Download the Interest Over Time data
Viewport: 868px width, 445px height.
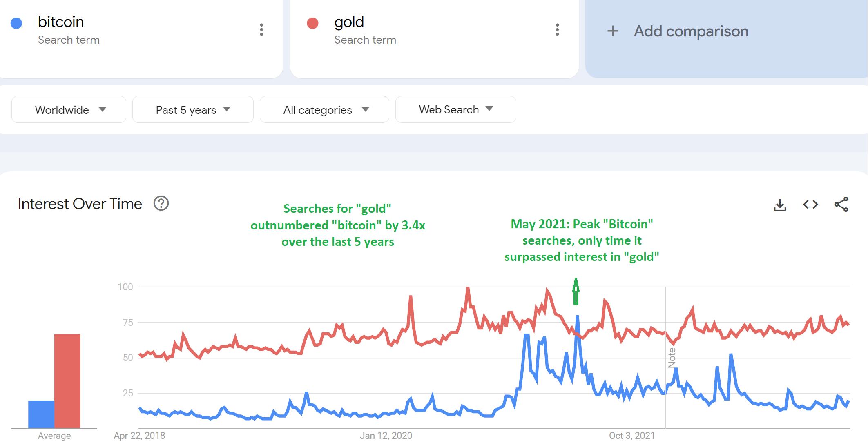(x=780, y=205)
